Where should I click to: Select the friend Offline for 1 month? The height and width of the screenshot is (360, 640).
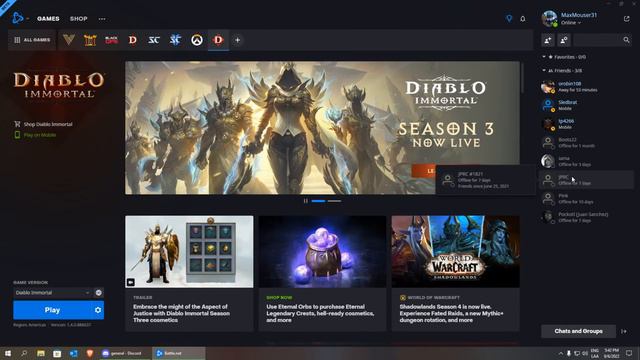[587, 142]
